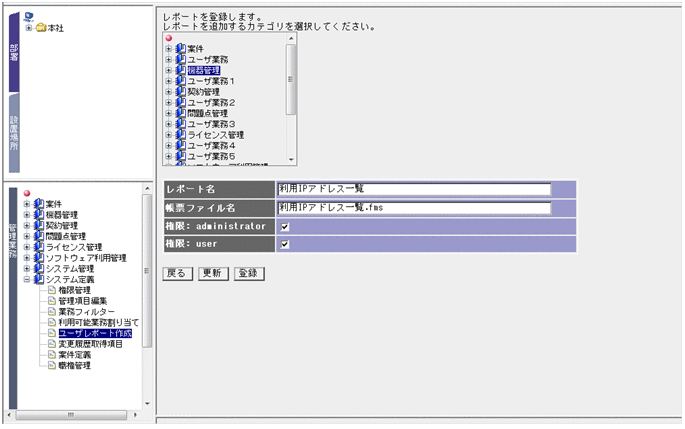Select 変更履歴取得項目 label

click(90, 344)
